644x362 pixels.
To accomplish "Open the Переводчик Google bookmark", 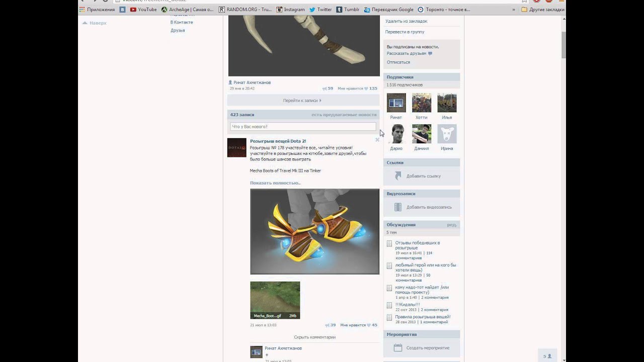I will [388, 10].
